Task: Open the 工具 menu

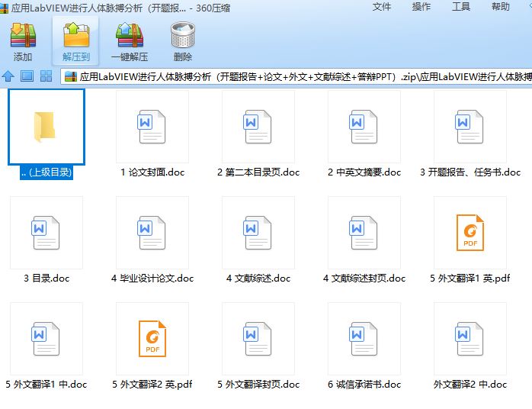Action: 461,7
